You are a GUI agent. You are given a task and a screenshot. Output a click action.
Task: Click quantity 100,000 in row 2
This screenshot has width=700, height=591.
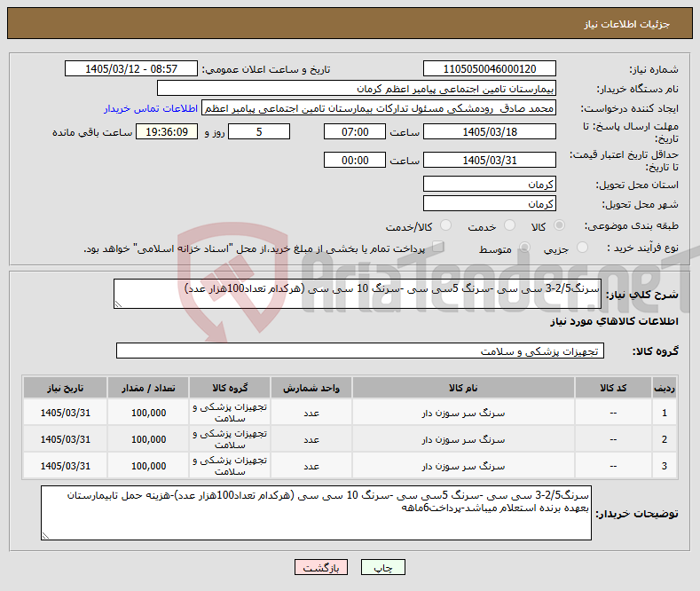coord(148,439)
